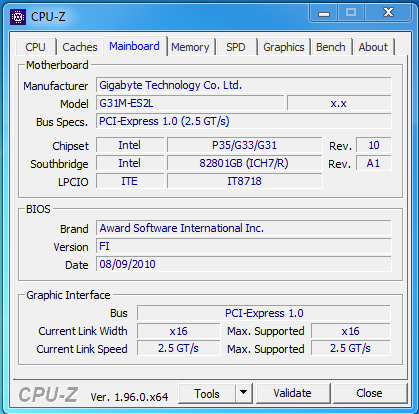Minimize the CPU-Z window

[x=324, y=13]
